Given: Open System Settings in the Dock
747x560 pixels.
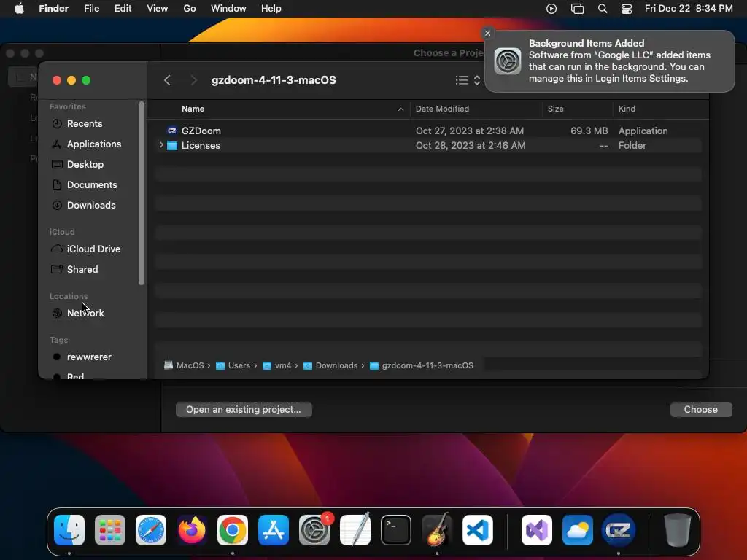Looking at the screenshot, I should click(x=314, y=529).
